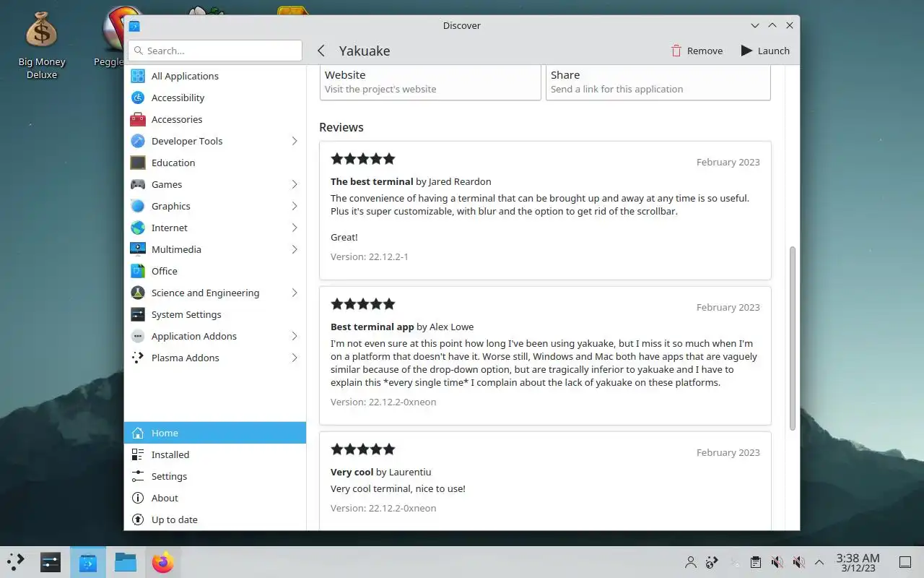This screenshot has height=578, width=924.
Task: Click the user tray icon
Action: point(691,562)
